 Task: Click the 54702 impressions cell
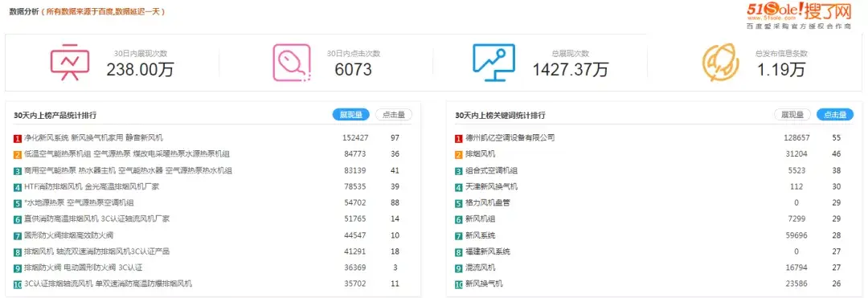point(355,203)
